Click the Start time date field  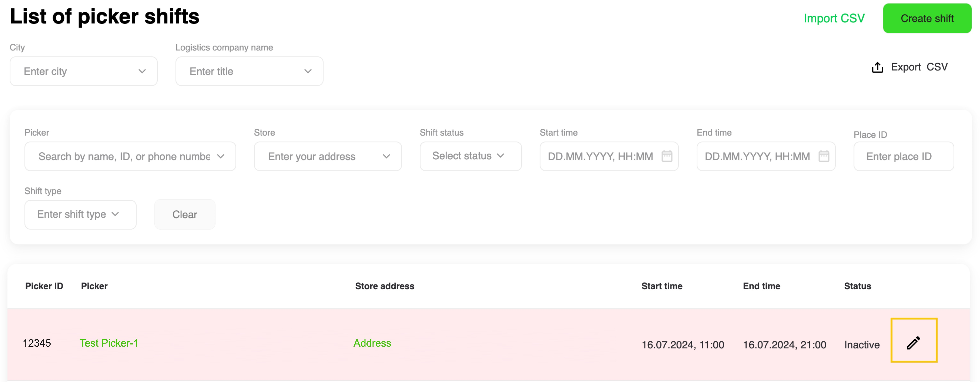click(x=600, y=156)
